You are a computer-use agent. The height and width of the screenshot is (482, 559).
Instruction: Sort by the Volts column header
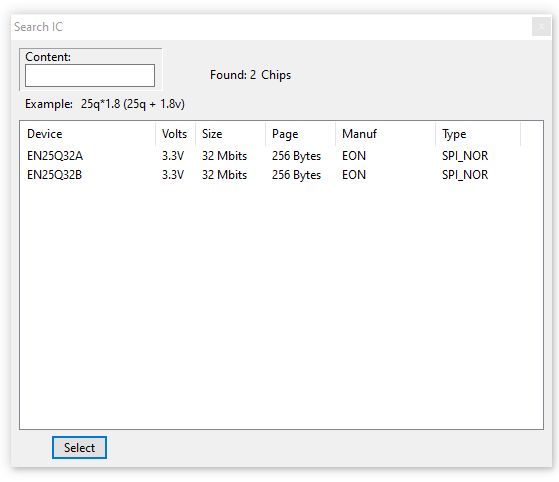(x=175, y=134)
